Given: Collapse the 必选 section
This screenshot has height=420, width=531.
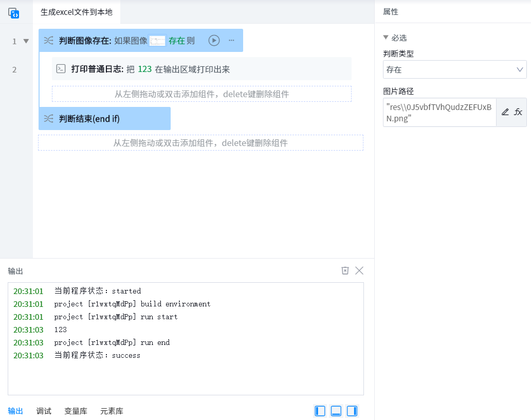Looking at the screenshot, I should 386,38.
